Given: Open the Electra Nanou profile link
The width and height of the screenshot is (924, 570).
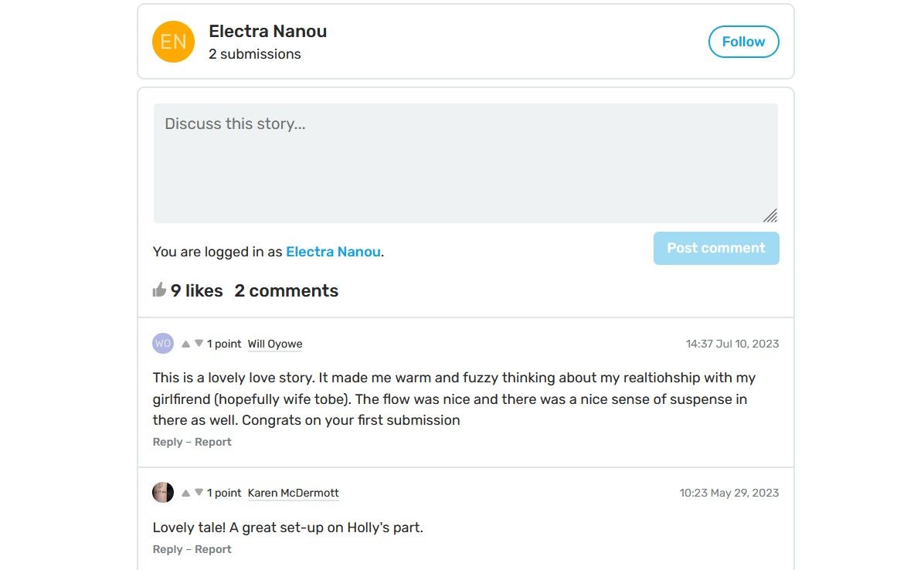Looking at the screenshot, I should [x=333, y=251].
